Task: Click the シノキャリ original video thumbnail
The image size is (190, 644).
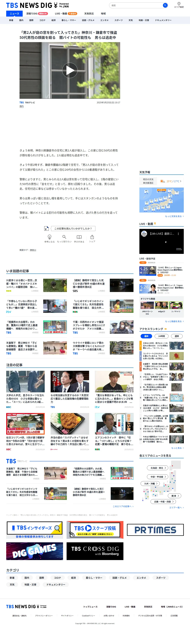Action: (176, 305)
